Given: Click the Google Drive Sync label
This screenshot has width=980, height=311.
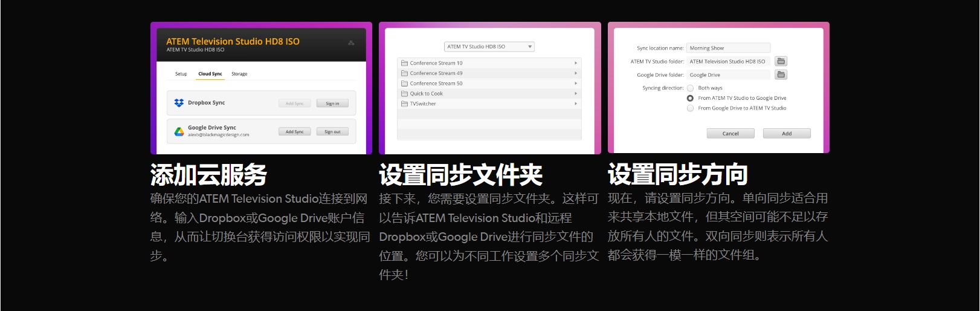Looking at the screenshot, I should 212,128.
